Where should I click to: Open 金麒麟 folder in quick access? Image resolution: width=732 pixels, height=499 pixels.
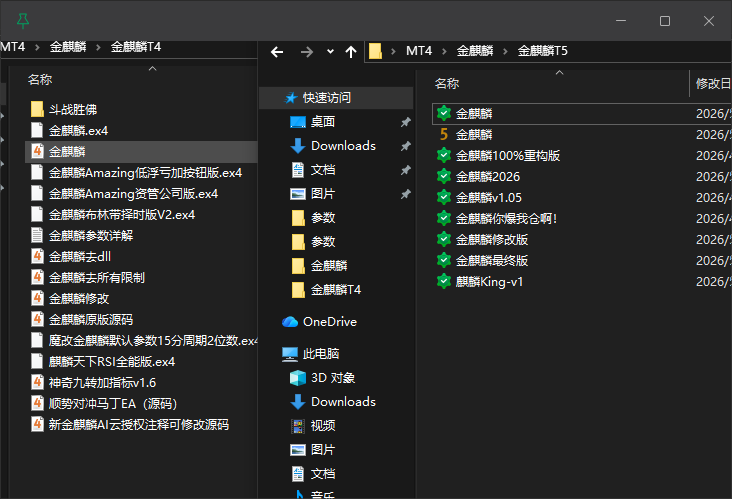point(329,266)
